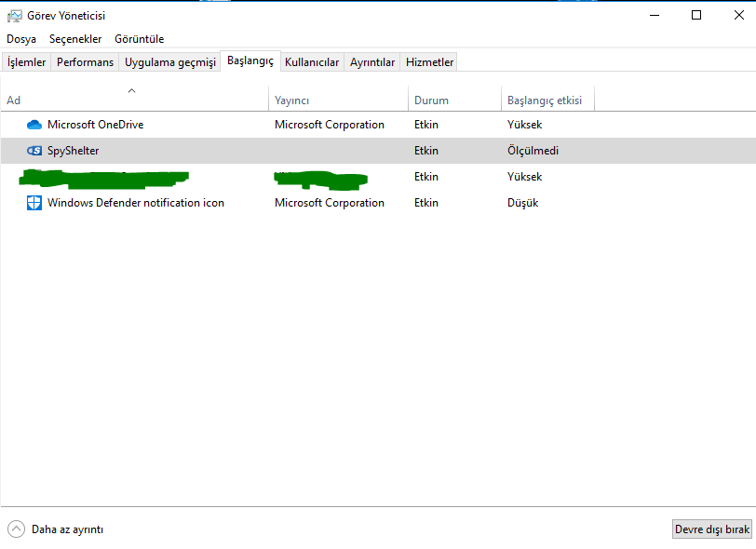The width and height of the screenshot is (756, 549).
Task: Click Windows Defender's Microsoft Corporation publisher cell
Action: 330,203
